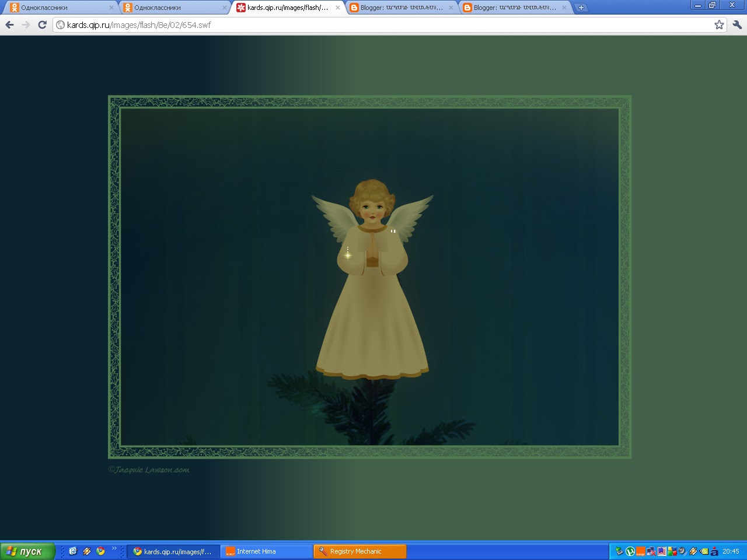Open Windows Security Center tray icon

(x=672, y=551)
